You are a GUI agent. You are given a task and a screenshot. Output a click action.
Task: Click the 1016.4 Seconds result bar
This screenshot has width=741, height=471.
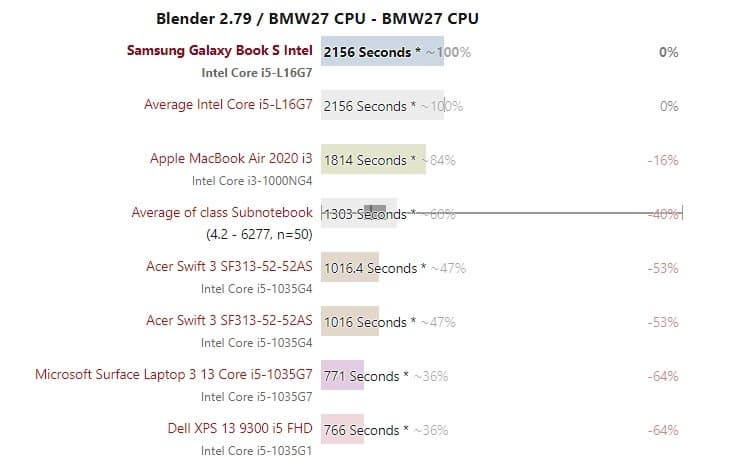(349, 268)
